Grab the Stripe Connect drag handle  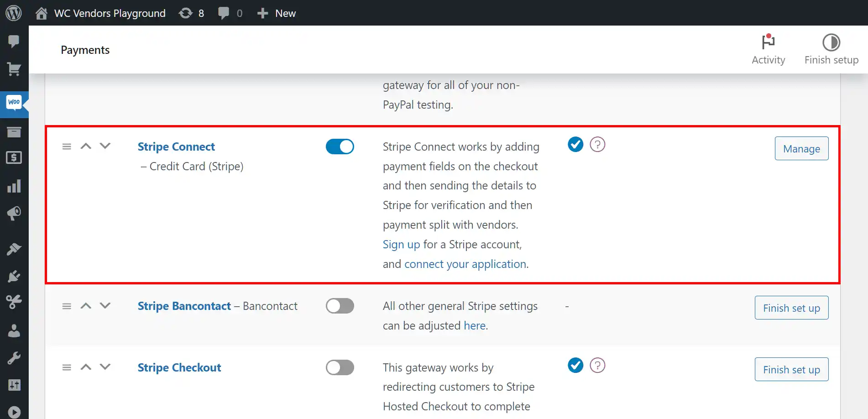(x=67, y=147)
